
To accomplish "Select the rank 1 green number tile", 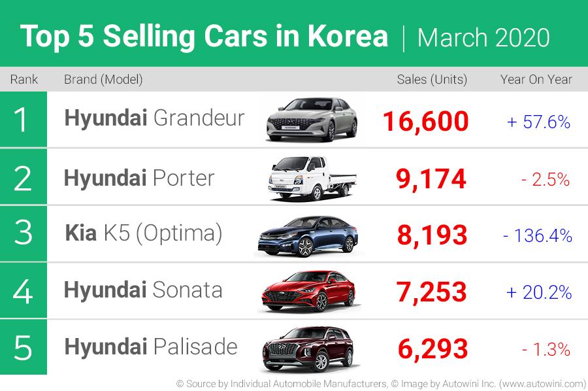I will tap(24, 119).
